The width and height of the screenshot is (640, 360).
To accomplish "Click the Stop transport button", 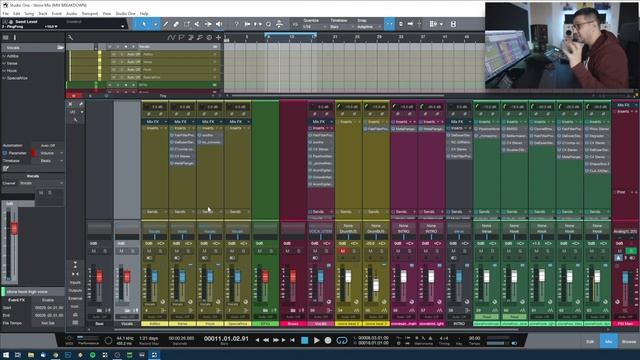I will pos(304,340).
